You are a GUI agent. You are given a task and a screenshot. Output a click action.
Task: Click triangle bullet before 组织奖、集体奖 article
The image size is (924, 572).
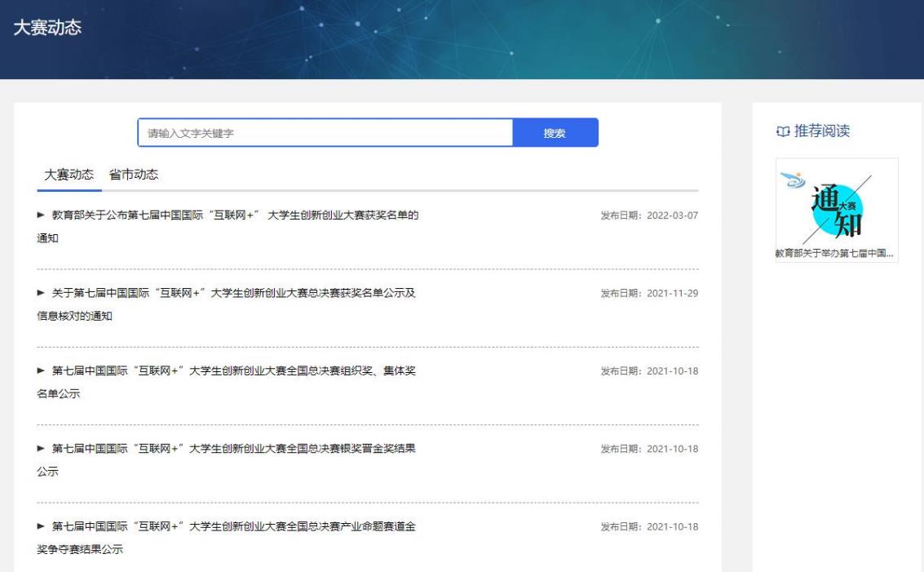42,371
